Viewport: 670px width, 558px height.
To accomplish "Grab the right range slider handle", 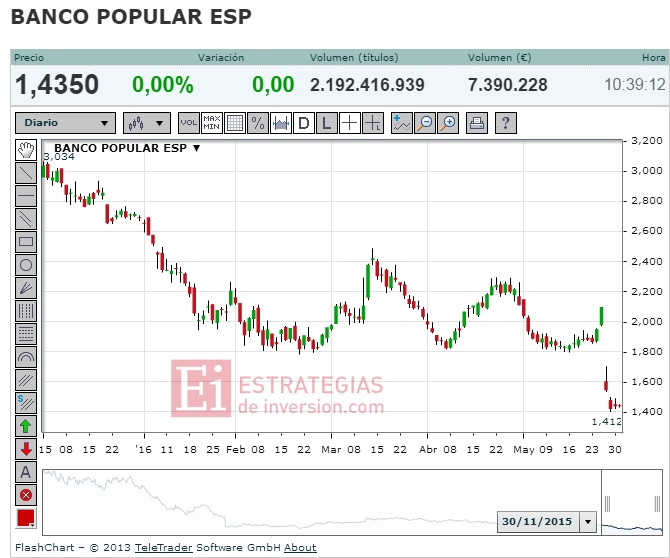I will click(x=658, y=504).
